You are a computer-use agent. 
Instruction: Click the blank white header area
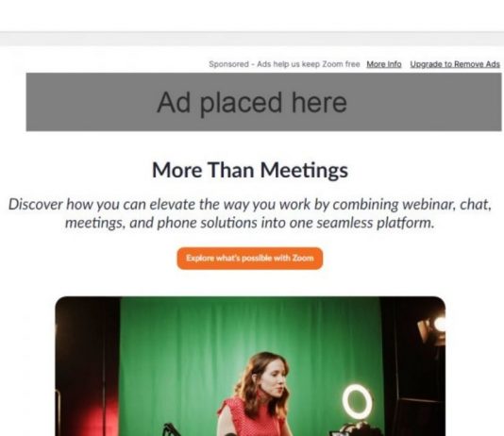click(252, 15)
